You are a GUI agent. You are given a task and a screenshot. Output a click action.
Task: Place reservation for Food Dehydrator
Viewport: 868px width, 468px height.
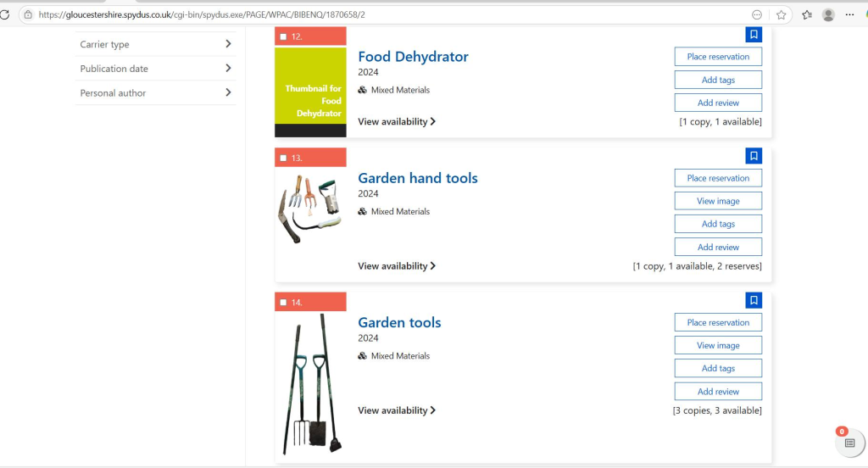coord(718,57)
